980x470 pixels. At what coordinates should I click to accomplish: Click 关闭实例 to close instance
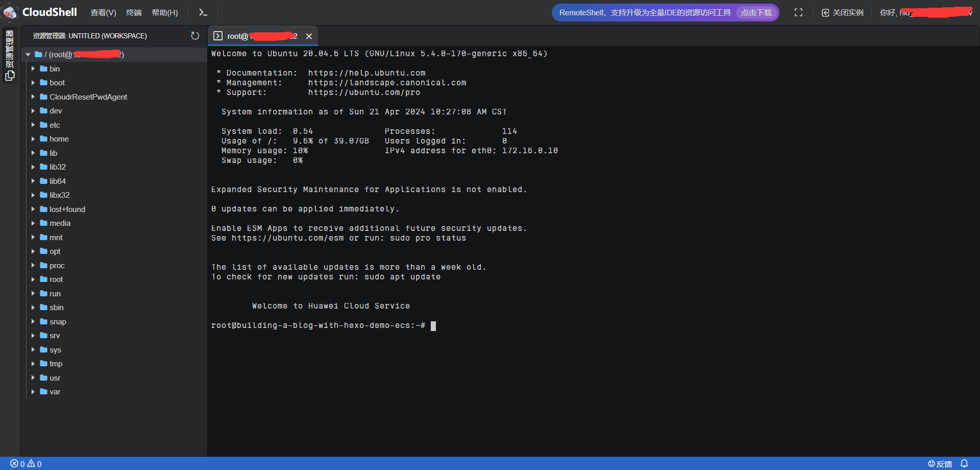tap(842, 12)
